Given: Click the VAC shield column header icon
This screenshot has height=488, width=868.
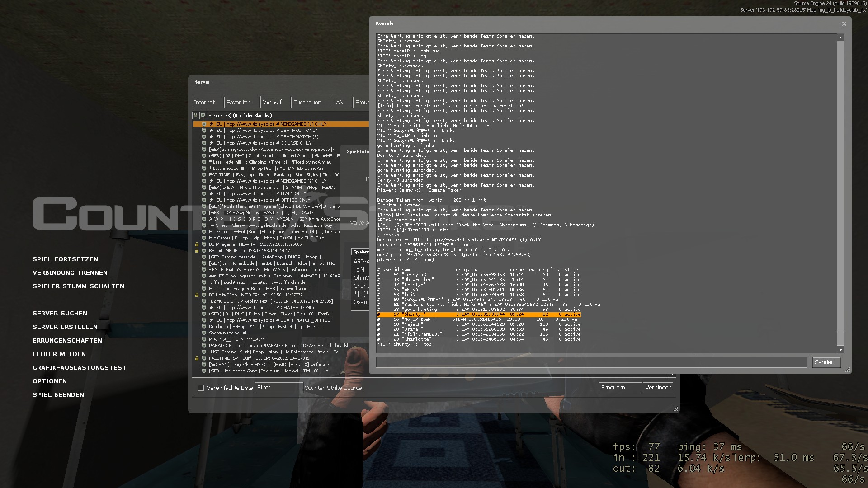Looking at the screenshot, I should pos(203,116).
